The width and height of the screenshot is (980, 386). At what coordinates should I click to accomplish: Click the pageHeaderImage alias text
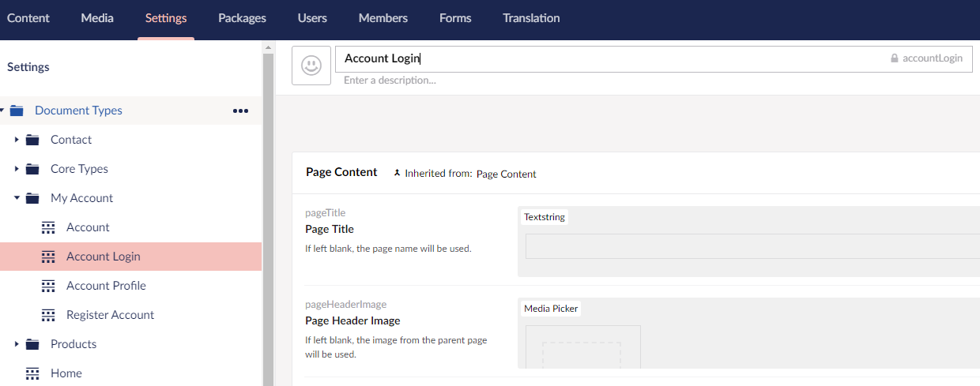pyautogui.click(x=346, y=305)
